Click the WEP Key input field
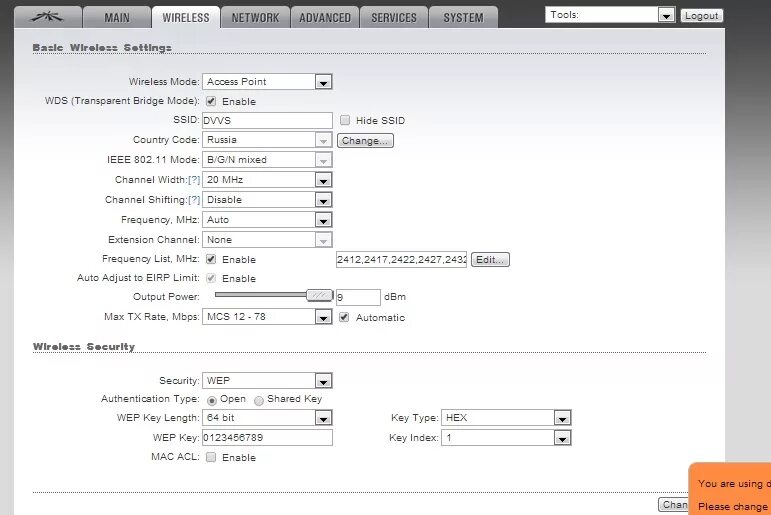Viewport: 771px width, 515px height. point(267,438)
